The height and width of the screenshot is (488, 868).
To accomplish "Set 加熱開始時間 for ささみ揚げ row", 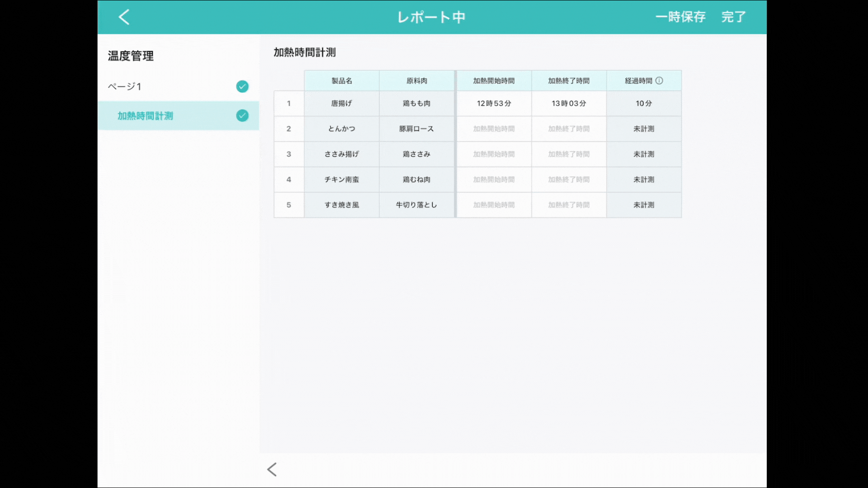I will [x=494, y=154].
